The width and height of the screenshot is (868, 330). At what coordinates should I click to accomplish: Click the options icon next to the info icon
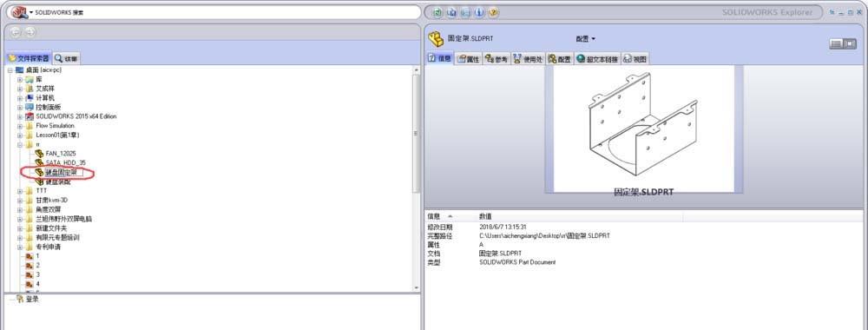click(x=465, y=12)
